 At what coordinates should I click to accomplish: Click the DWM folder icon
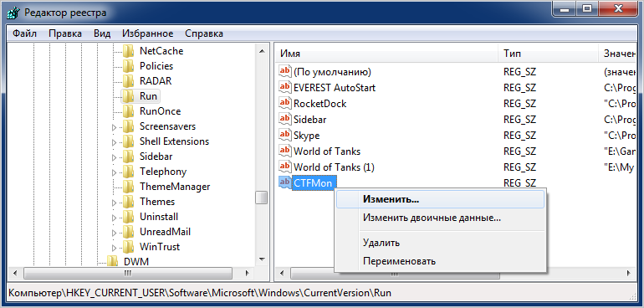(x=113, y=261)
